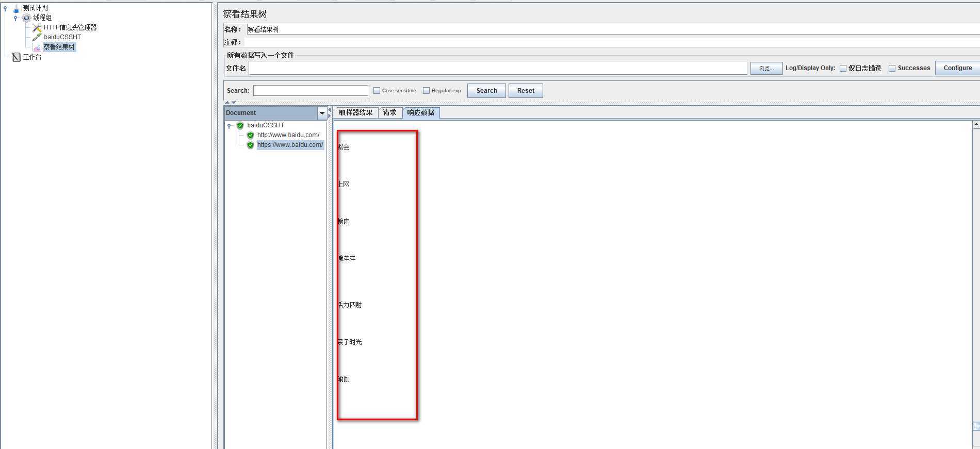
Task: Click the Search text input field
Action: (311, 91)
